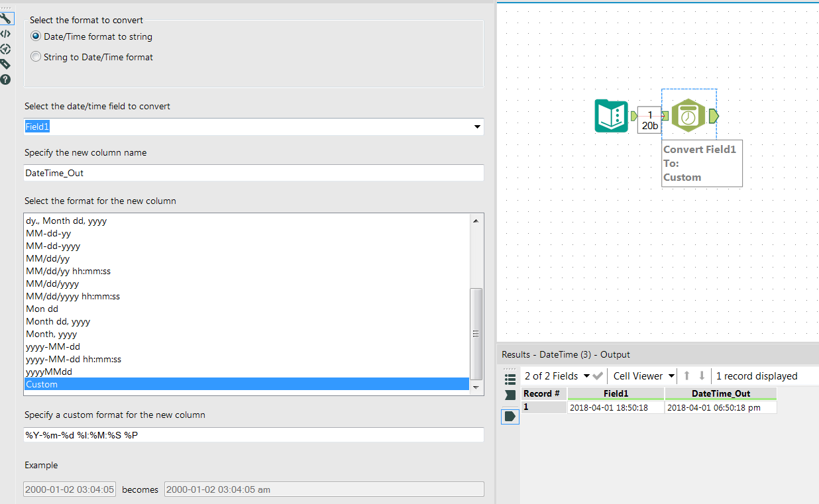Select the Input Data tool on canvas

coord(611,115)
